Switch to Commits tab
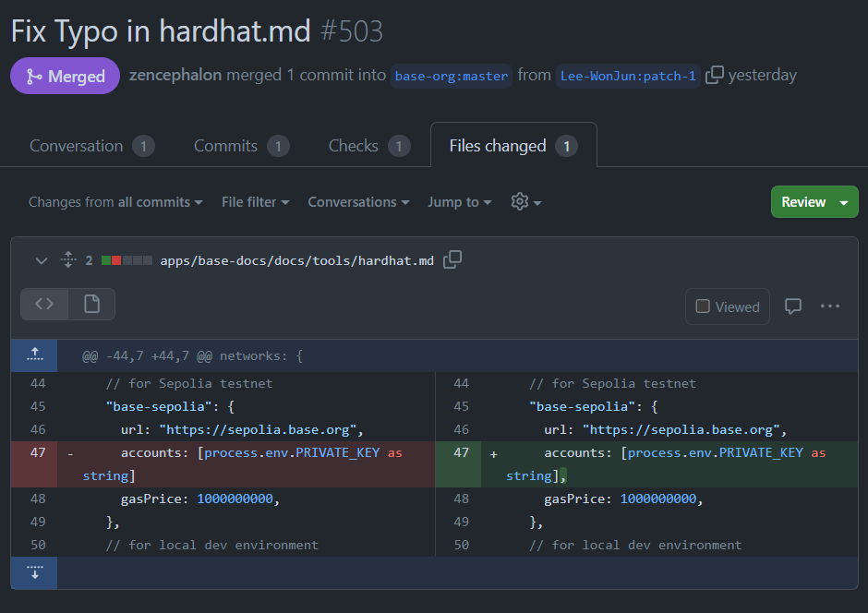The image size is (868, 613). tap(241, 146)
